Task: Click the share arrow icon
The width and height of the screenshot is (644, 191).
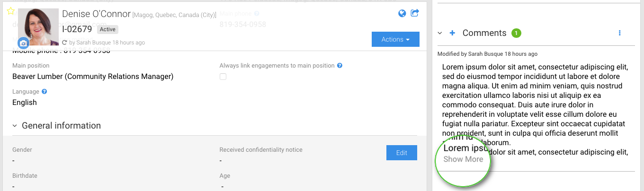Action: [x=415, y=13]
